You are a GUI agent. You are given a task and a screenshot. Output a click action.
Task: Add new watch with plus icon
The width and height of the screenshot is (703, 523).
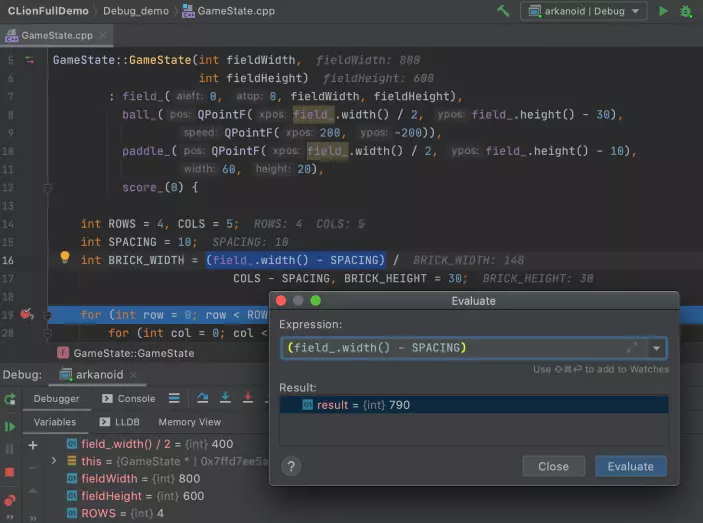tap(33, 445)
